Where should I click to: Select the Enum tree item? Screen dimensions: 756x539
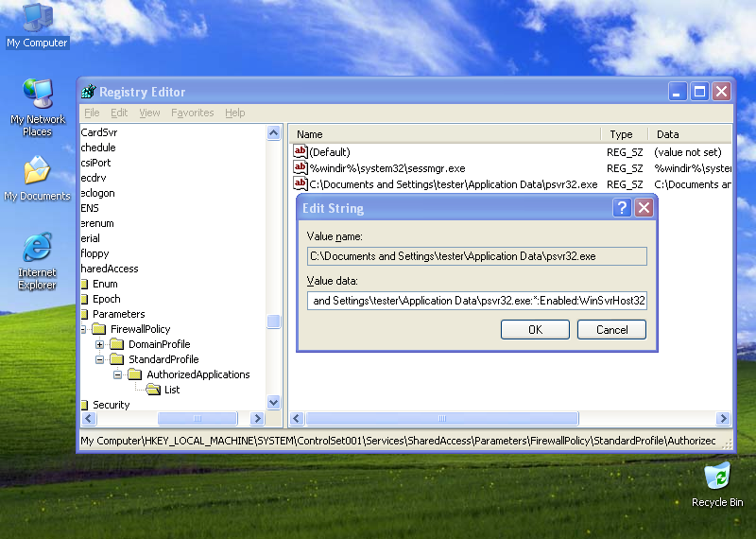tap(105, 284)
